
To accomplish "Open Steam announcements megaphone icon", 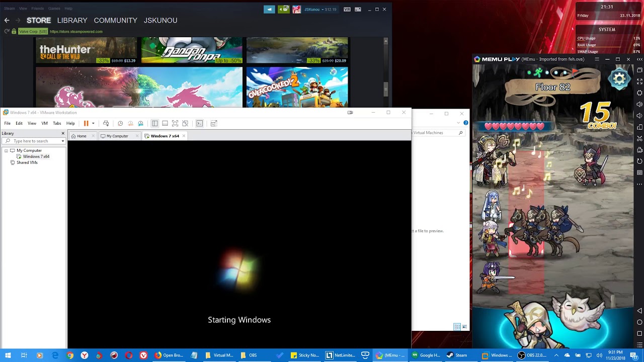I will (269, 9).
